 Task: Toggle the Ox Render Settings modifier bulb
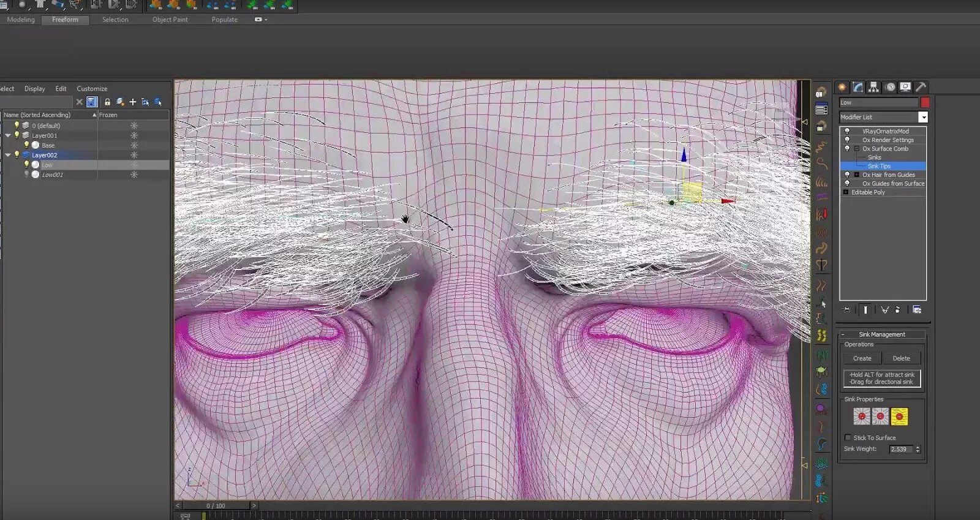[847, 140]
